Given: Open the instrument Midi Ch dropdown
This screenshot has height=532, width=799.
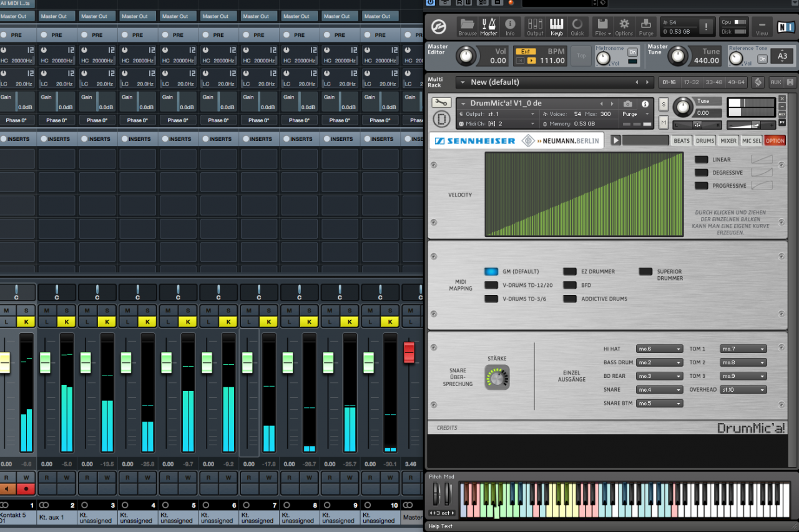Looking at the screenshot, I should pyautogui.click(x=498, y=123).
